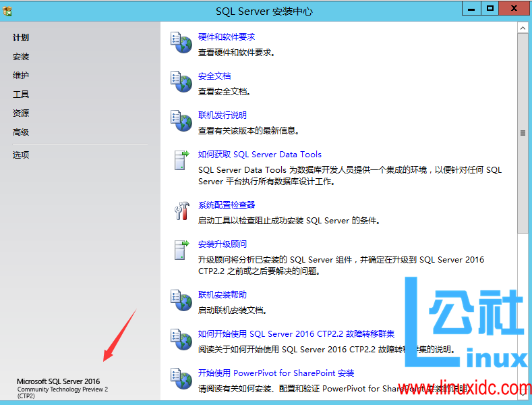Click the 升级顾问将分析已安装的 description paragraph
The image size is (532, 405).
tap(341, 265)
